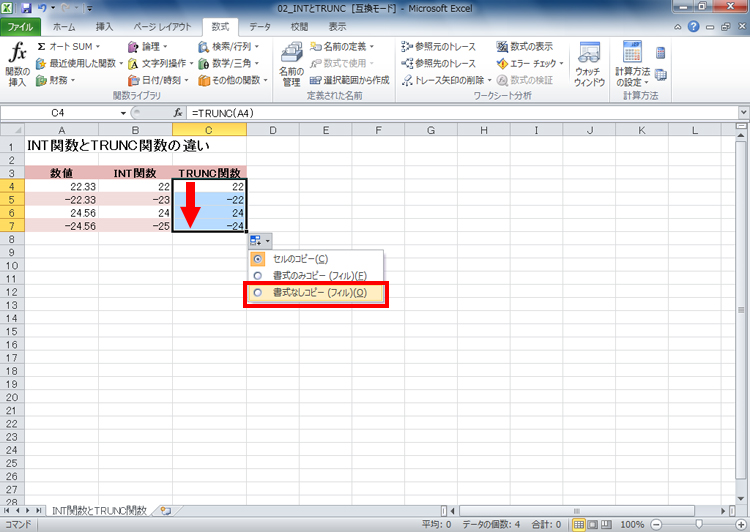Image resolution: width=750 pixels, height=532 pixels.
Task: Expand the formula bar with right-edge arrow
Action: pyautogui.click(x=743, y=112)
